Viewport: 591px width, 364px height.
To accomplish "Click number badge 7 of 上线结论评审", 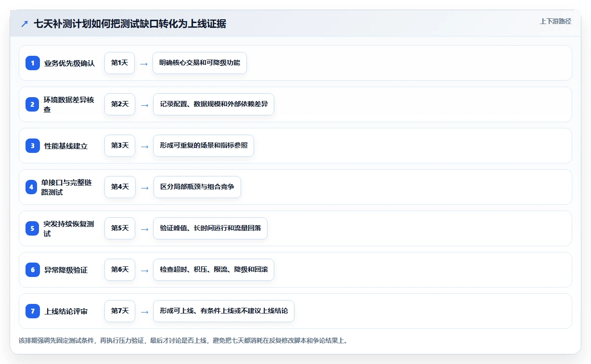I will pyautogui.click(x=33, y=311).
